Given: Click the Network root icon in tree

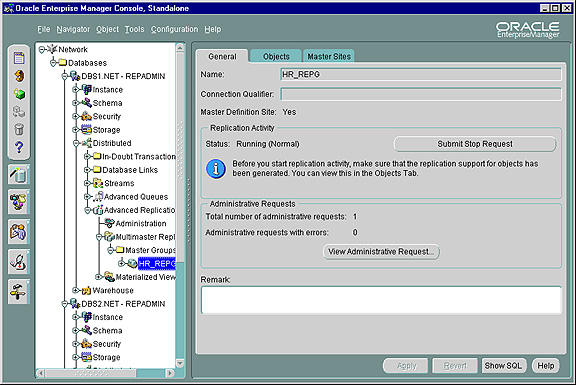Looking at the screenshot, I should click(x=53, y=49).
